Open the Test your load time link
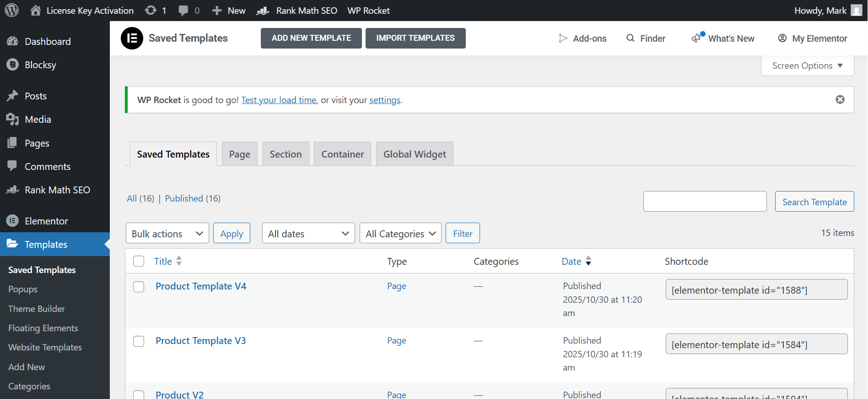Image resolution: width=868 pixels, height=399 pixels. (x=279, y=100)
